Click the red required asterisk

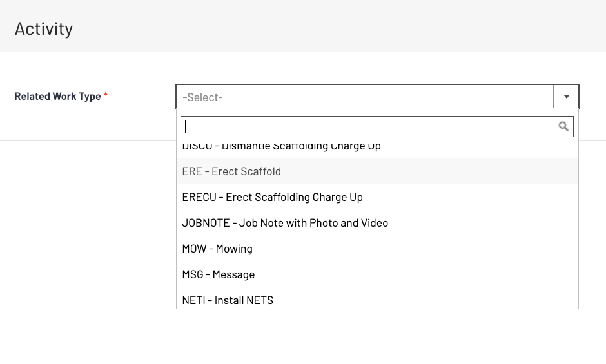pos(106,95)
